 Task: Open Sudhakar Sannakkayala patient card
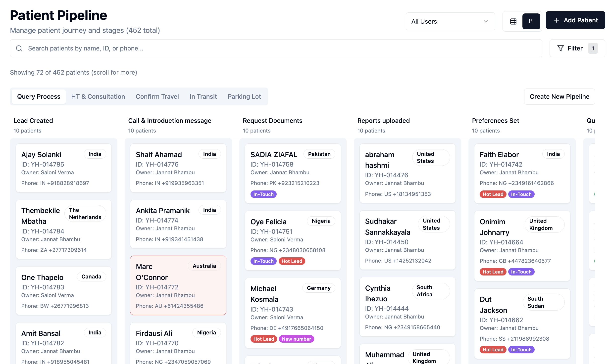pyautogui.click(x=407, y=240)
